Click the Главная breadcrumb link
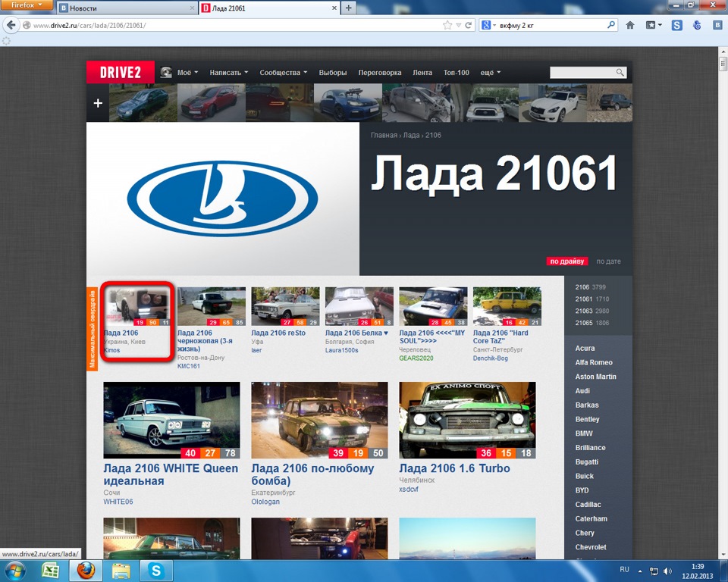 click(384, 135)
